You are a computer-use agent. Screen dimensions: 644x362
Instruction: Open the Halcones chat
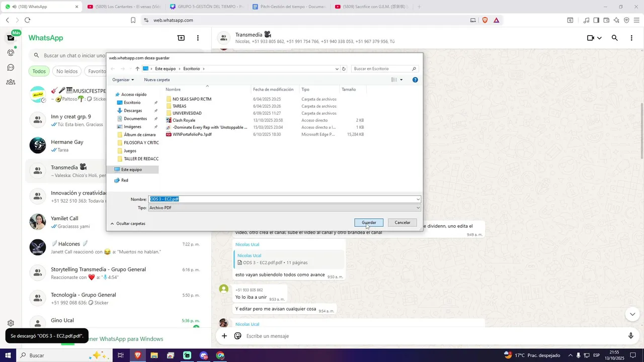click(116, 247)
